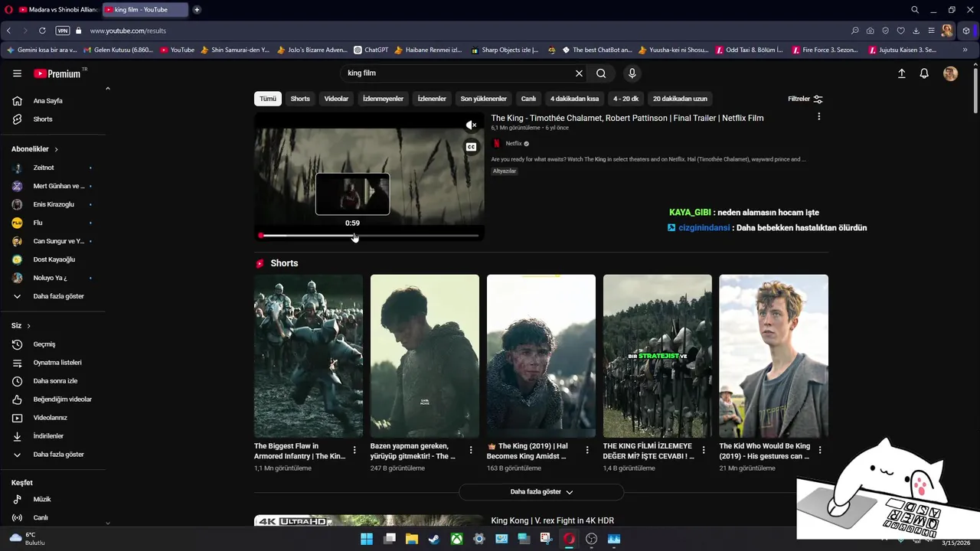This screenshot has width=980, height=551.
Task: Open Dost Kayaoğlu subscription channel
Action: click(x=54, y=259)
